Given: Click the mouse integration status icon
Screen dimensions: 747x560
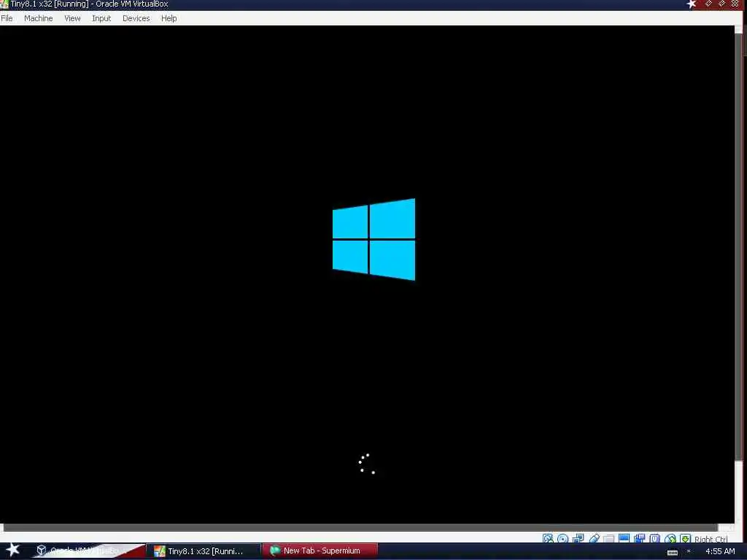Looking at the screenshot, I should [670, 539].
